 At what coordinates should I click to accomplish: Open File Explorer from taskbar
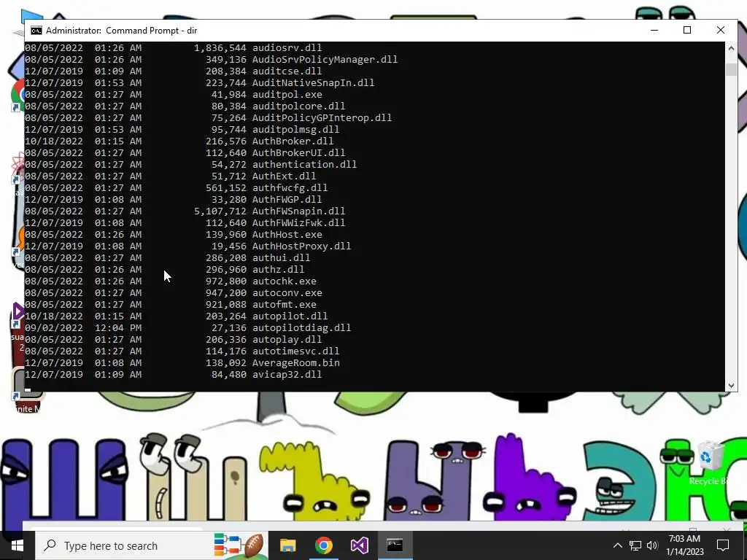click(287, 545)
